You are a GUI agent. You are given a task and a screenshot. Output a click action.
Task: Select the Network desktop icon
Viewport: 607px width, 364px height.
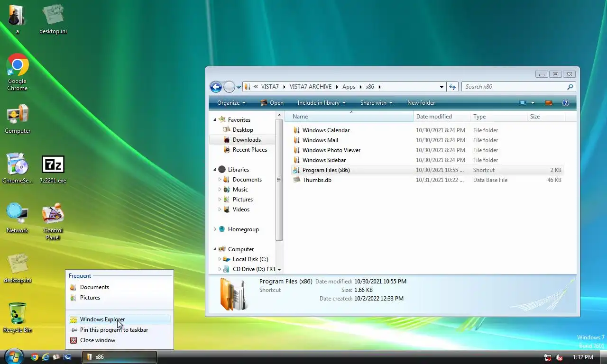[18, 218]
